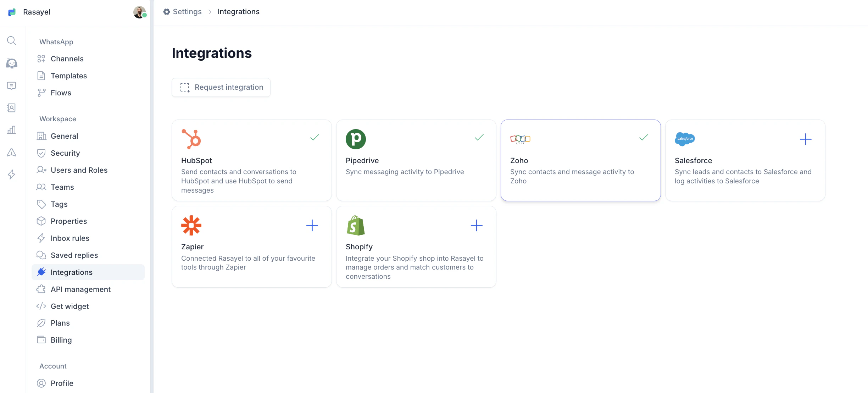Select Integrations in the sidebar
868x393 pixels.
coord(88,272)
